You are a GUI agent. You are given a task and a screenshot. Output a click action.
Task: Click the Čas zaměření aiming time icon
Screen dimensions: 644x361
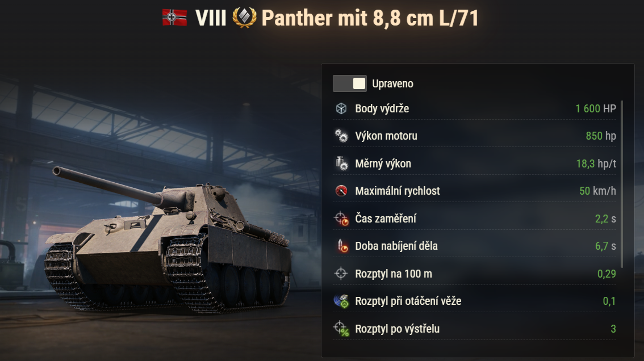point(341,219)
